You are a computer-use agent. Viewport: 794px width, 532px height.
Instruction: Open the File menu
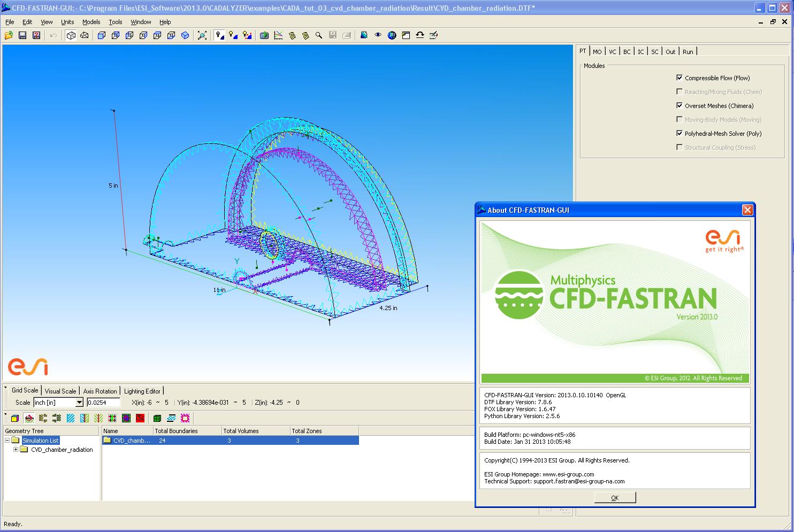10,22
